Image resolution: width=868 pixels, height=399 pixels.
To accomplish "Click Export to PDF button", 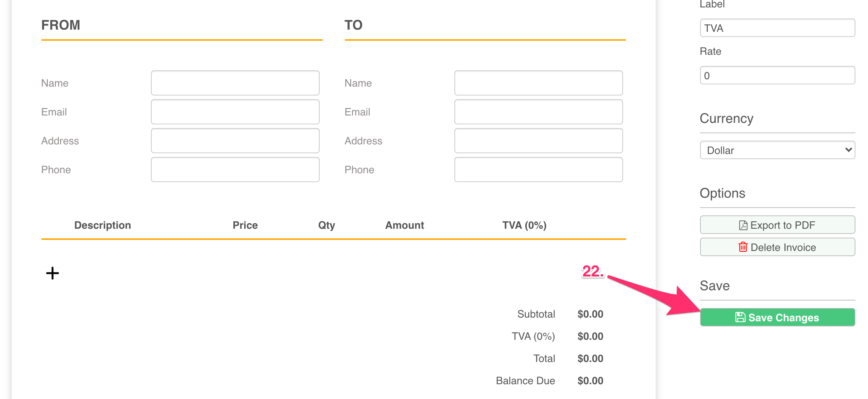I will click(777, 225).
